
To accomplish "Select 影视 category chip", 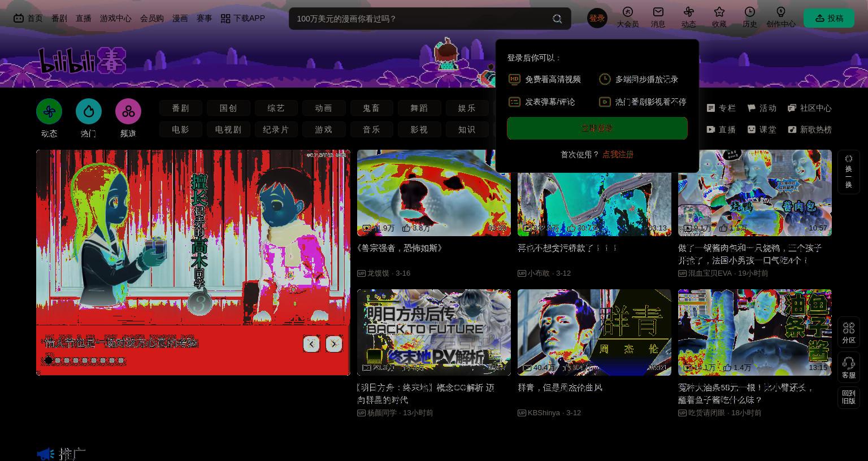I will (419, 129).
